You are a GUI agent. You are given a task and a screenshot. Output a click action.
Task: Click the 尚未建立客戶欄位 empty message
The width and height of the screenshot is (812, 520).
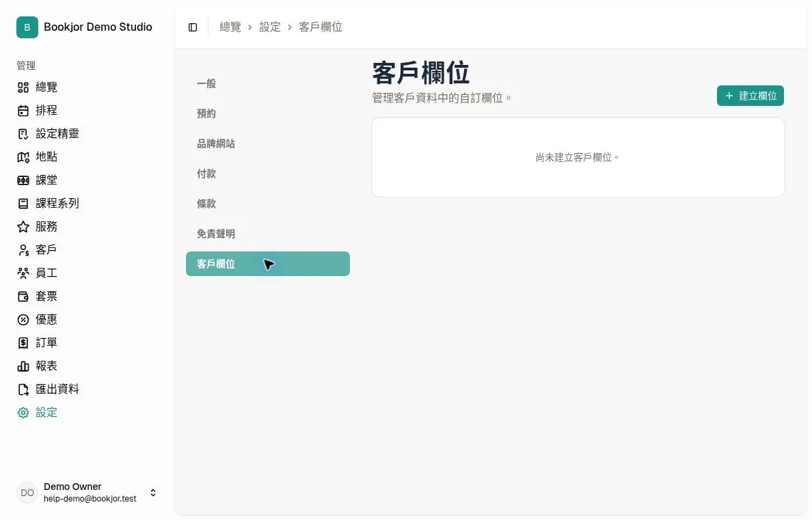(578, 157)
